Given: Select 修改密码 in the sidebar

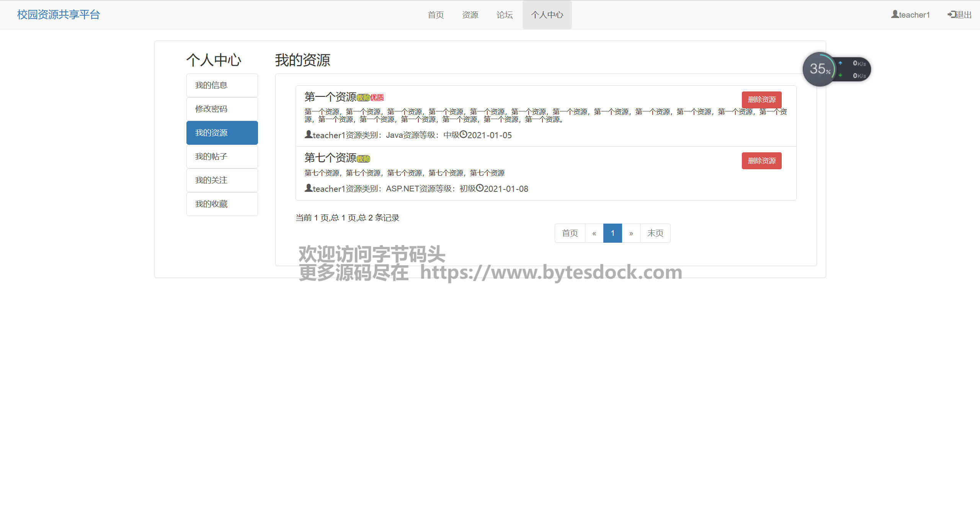Looking at the screenshot, I should (x=222, y=109).
